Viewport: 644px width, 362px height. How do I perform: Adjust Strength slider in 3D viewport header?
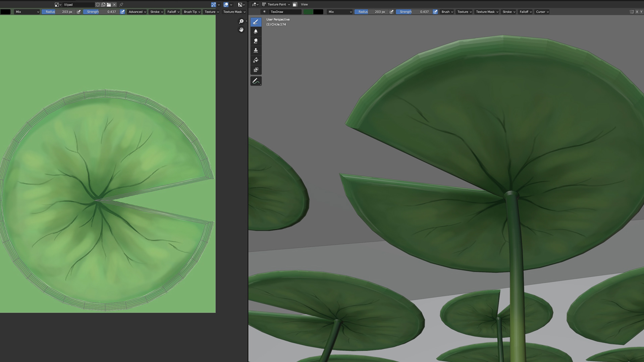pyautogui.click(x=414, y=12)
